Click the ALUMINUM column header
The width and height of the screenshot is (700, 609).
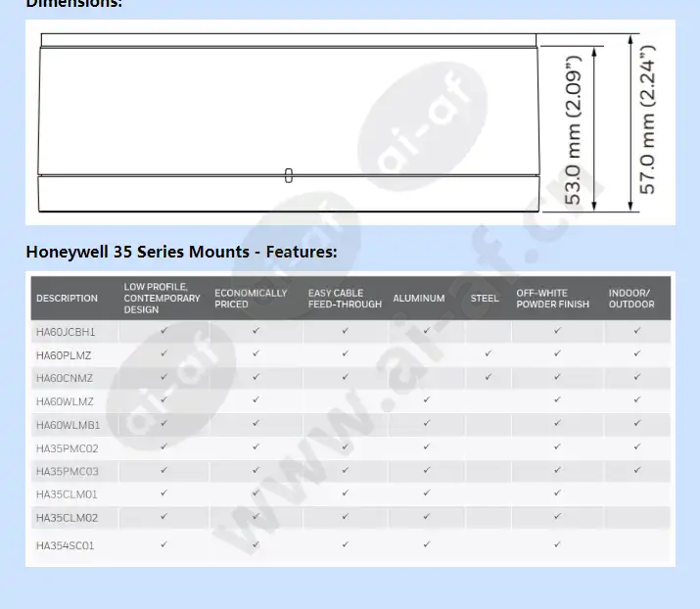(419, 299)
